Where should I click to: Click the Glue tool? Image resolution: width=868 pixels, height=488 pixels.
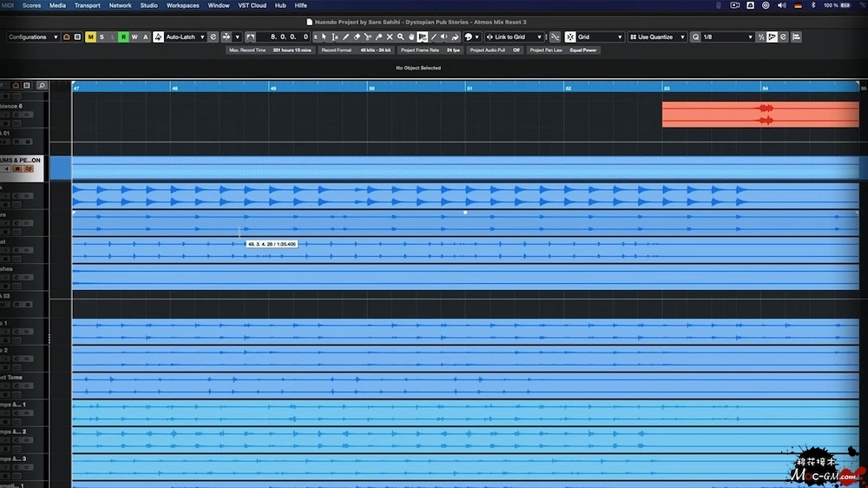(x=378, y=37)
